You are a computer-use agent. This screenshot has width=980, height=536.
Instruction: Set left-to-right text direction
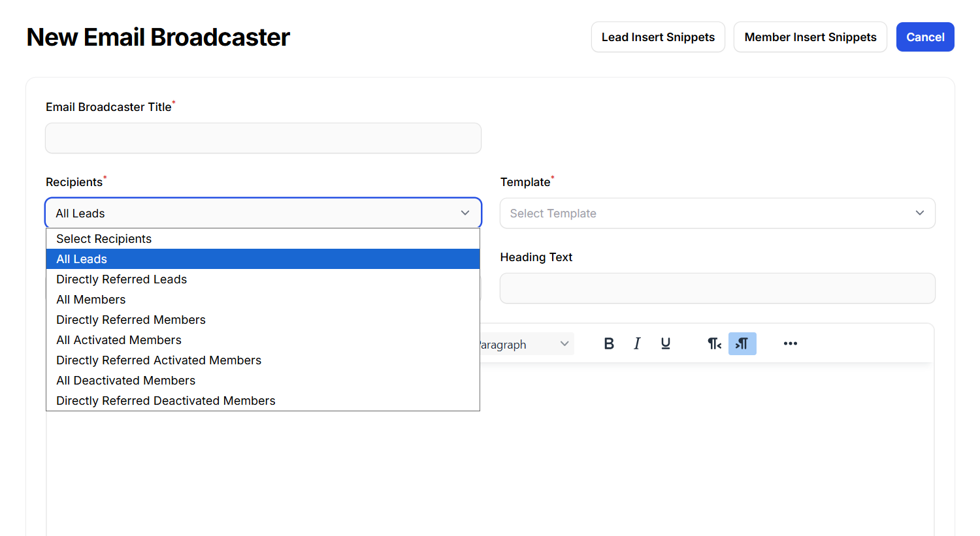click(714, 343)
